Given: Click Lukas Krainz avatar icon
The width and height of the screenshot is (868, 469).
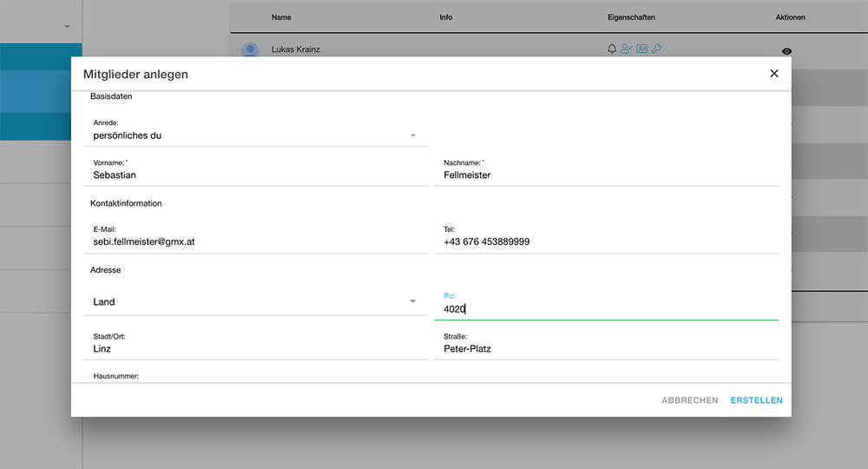Looking at the screenshot, I should 250,50.
